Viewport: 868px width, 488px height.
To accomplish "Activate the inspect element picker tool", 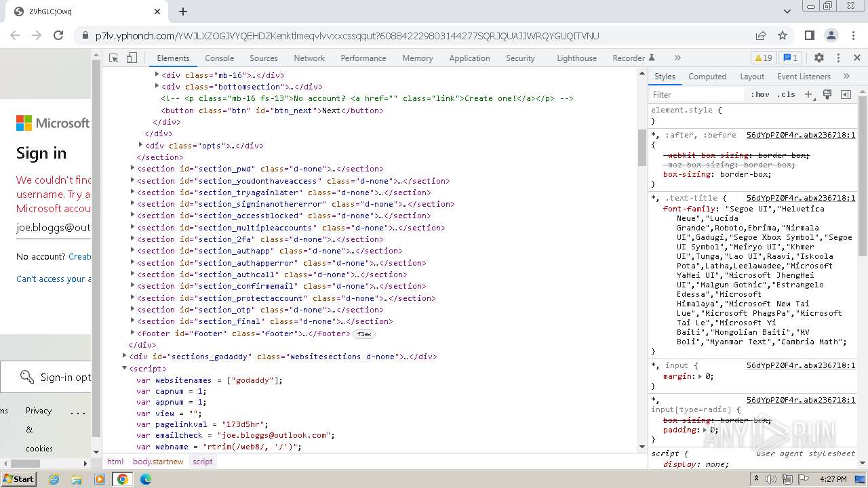I will coord(114,58).
